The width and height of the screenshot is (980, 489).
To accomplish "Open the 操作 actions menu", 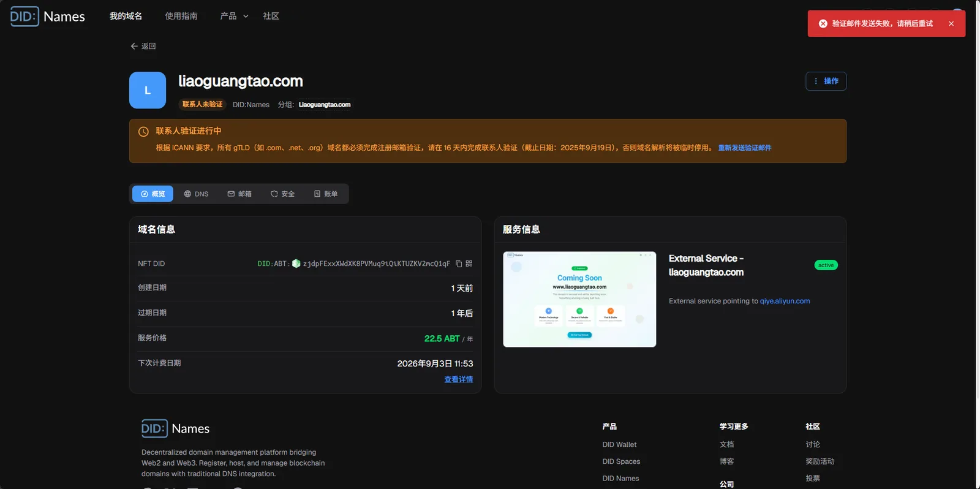I will point(826,81).
